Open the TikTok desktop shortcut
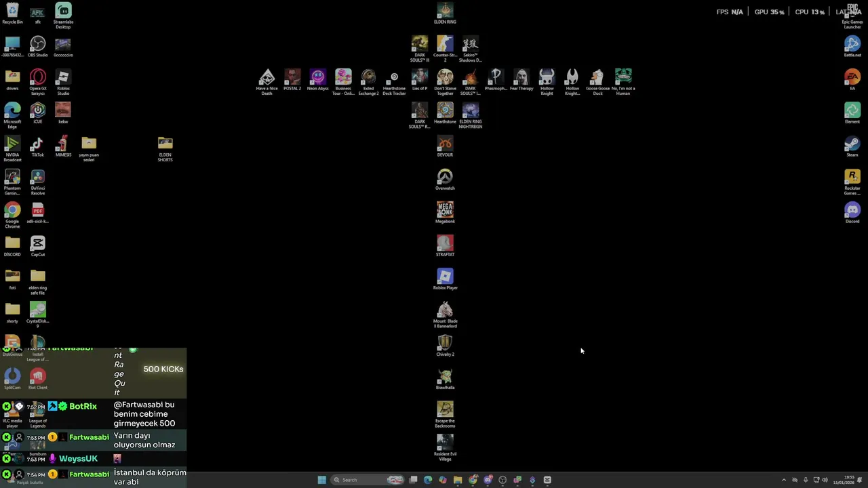Image resolution: width=868 pixels, height=488 pixels. [x=37, y=146]
